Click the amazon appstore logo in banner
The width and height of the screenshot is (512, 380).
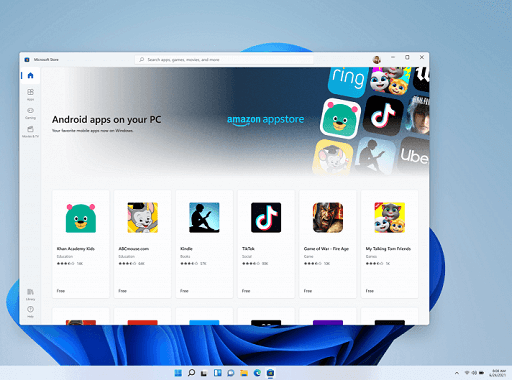pos(265,120)
